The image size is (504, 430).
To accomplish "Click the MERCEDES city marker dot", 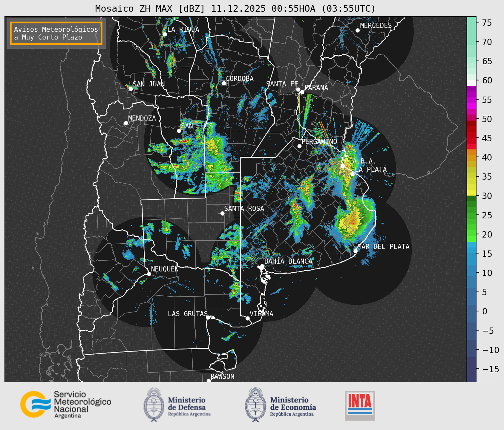I will point(357,31).
